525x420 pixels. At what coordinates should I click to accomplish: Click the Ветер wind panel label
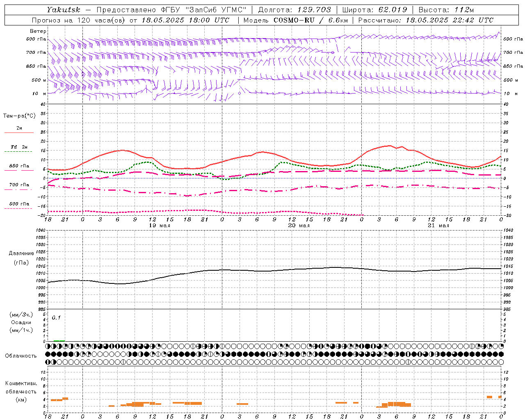(38, 31)
